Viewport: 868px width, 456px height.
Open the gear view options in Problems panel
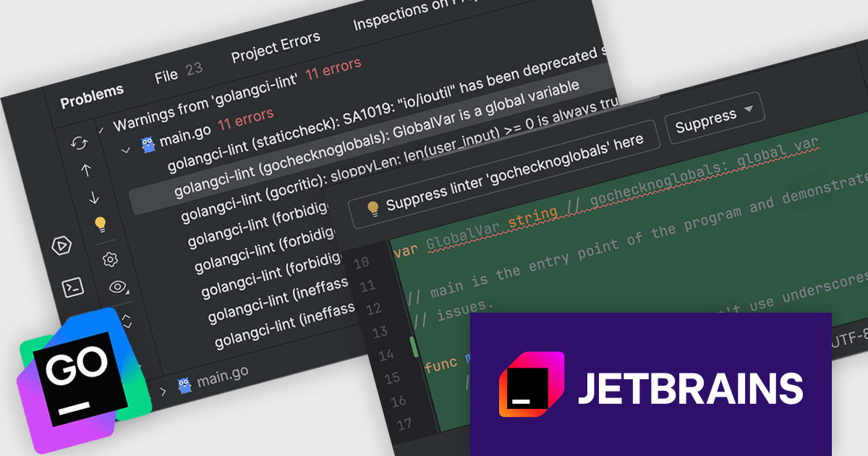point(110,259)
